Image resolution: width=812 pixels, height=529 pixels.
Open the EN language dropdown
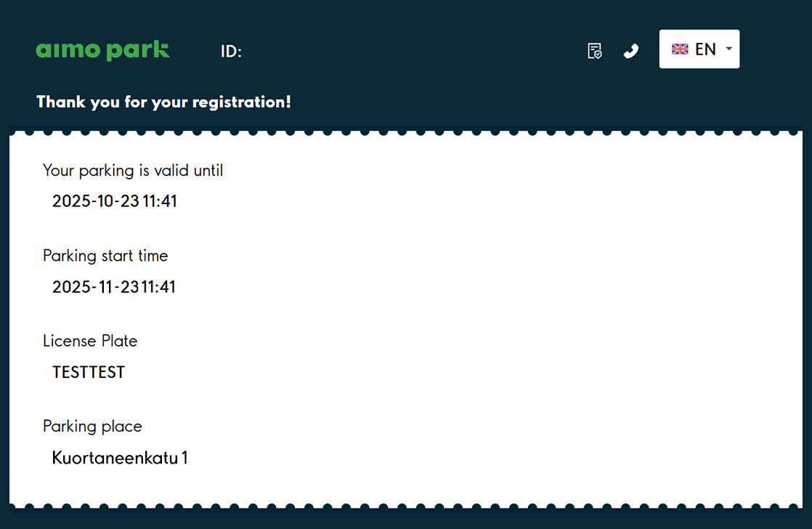click(699, 49)
